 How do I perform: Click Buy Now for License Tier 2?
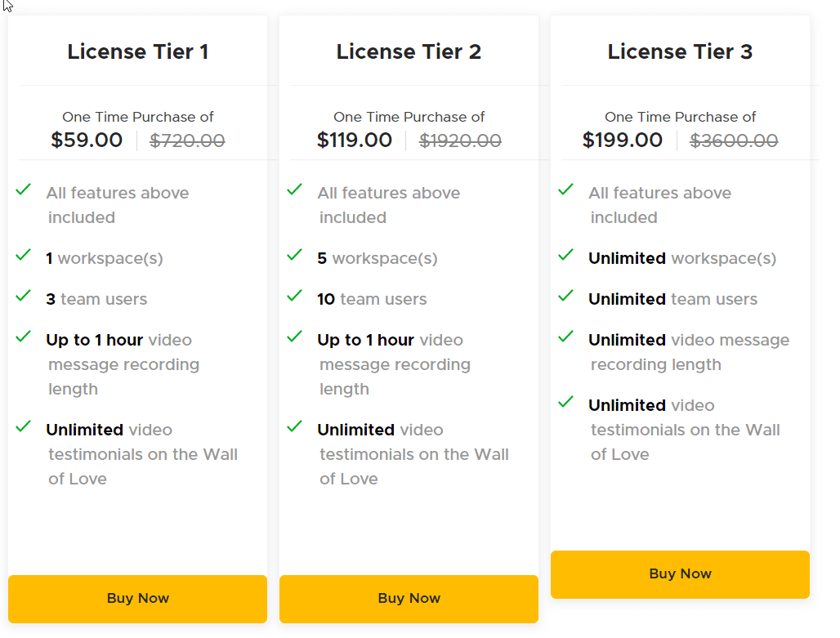tap(409, 599)
